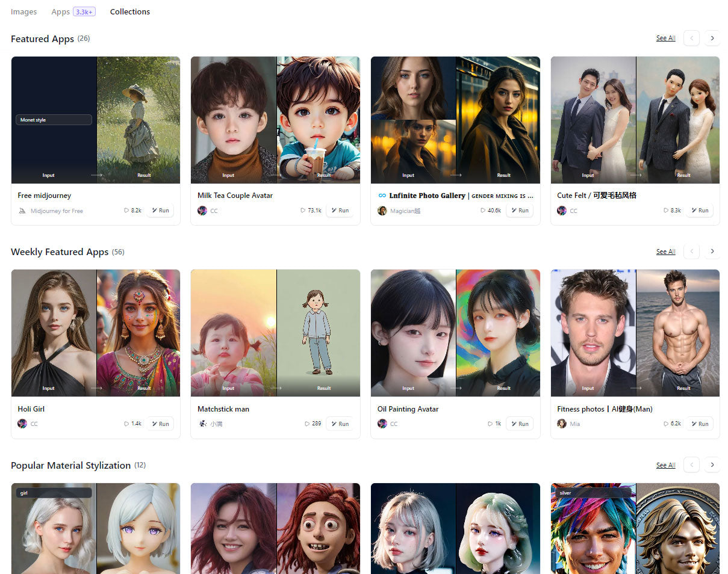The width and height of the screenshot is (728, 574).
Task: Click the 289 run count on Matchstick man
Action: (x=313, y=424)
